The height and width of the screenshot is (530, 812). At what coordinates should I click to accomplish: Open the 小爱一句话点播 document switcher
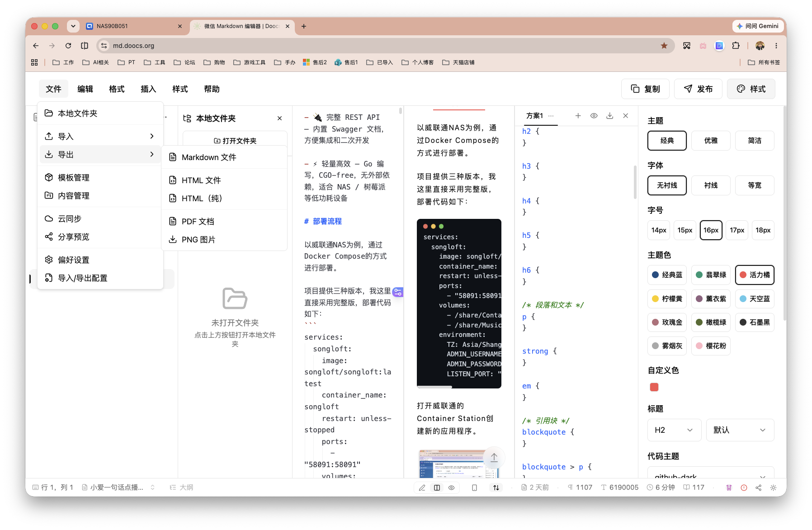[x=118, y=487]
